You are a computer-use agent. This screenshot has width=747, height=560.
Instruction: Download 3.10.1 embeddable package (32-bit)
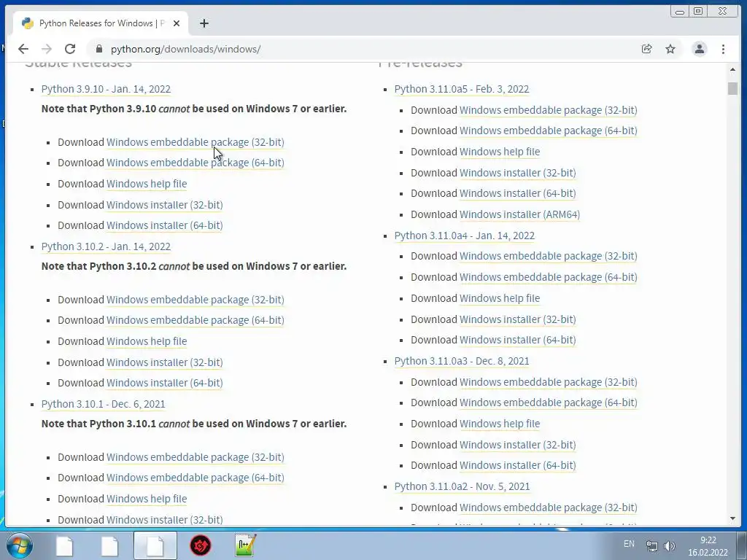point(196,457)
